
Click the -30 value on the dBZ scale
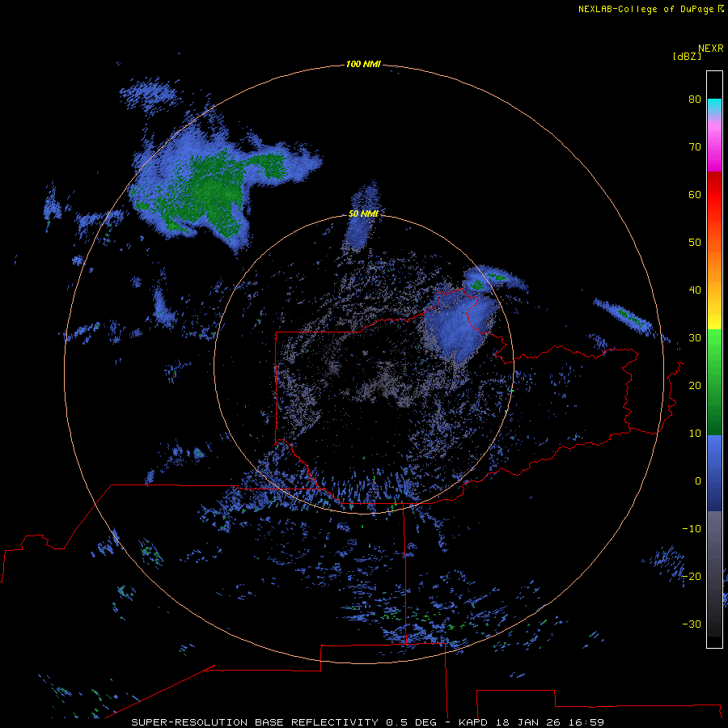[692, 624]
